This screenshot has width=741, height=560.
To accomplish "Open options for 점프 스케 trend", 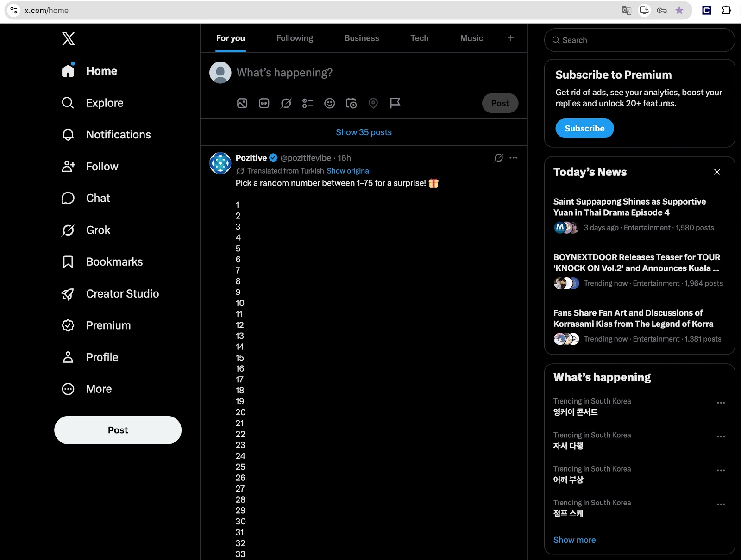I will pos(721,504).
